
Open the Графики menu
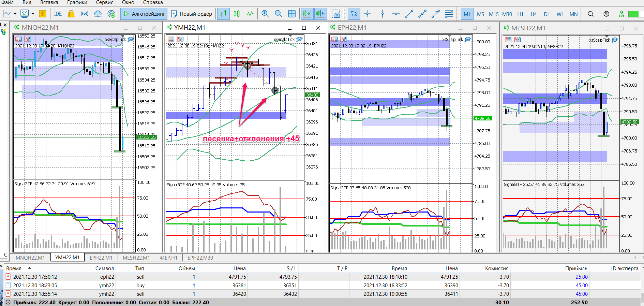tap(77, 2)
